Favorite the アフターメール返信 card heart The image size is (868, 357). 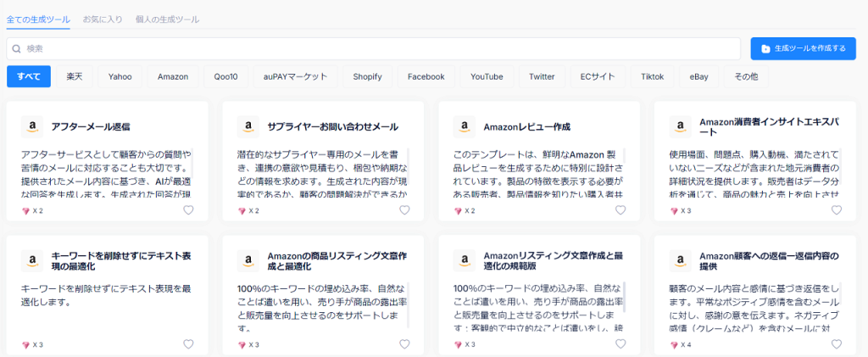(x=188, y=210)
